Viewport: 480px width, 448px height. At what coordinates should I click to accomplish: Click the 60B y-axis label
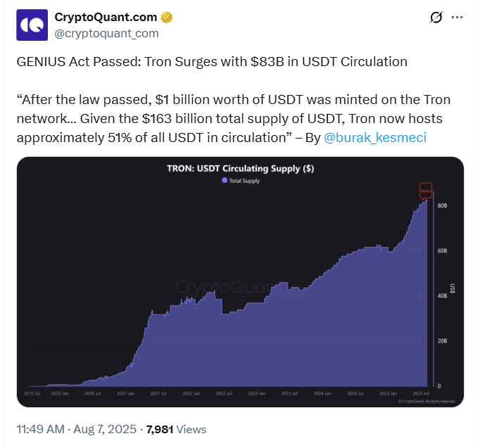[442, 251]
